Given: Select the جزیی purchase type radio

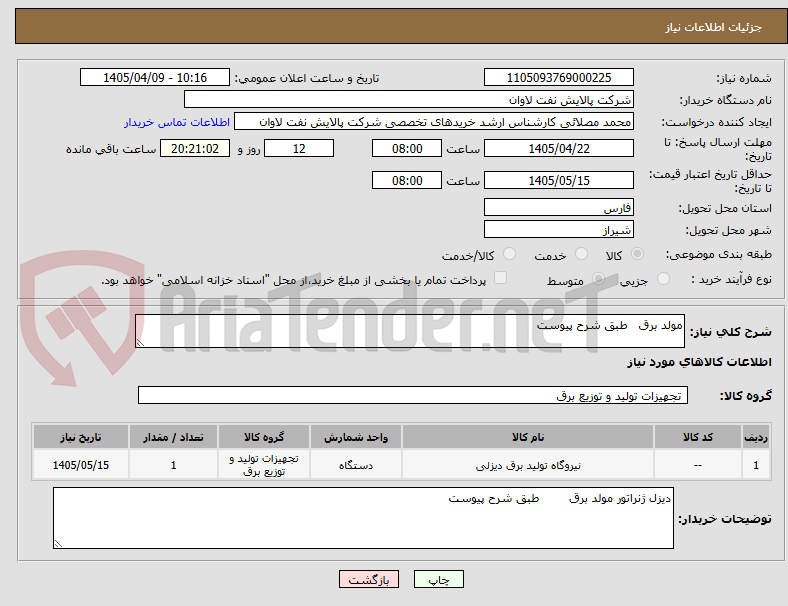Looking at the screenshot, I should point(663,279).
